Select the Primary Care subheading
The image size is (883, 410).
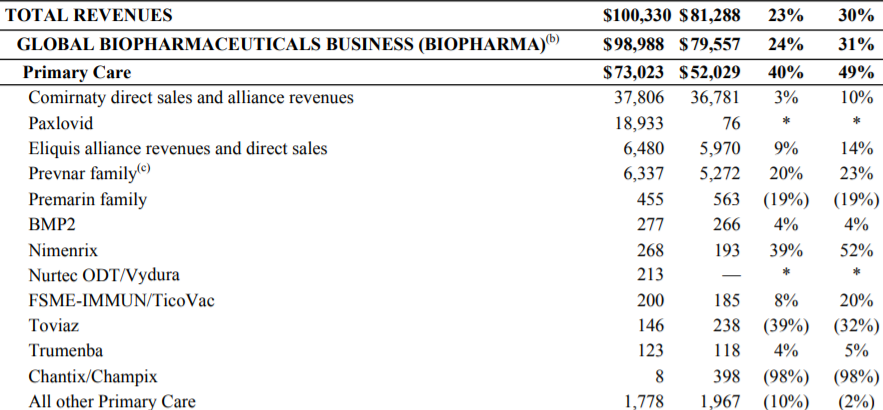coord(78,72)
